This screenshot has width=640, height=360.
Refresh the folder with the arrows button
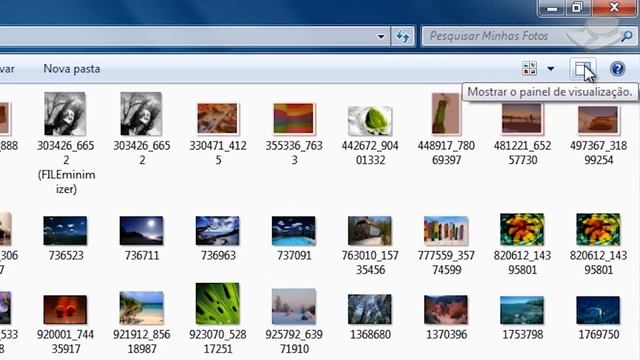(x=402, y=37)
